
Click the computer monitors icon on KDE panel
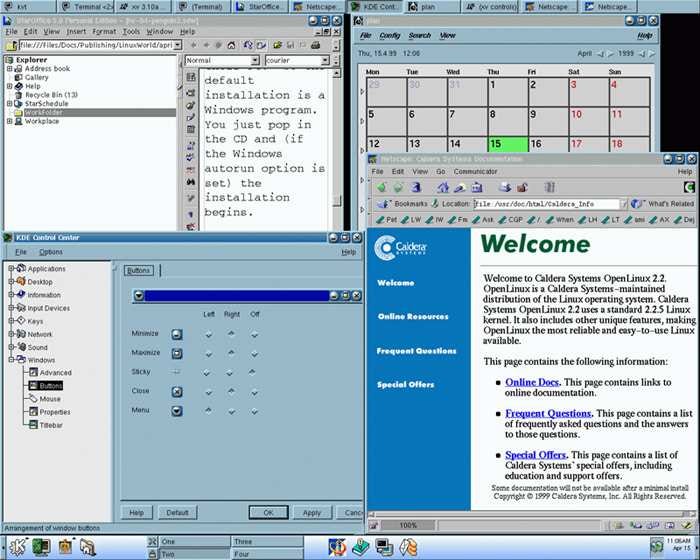pyautogui.click(x=384, y=547)
